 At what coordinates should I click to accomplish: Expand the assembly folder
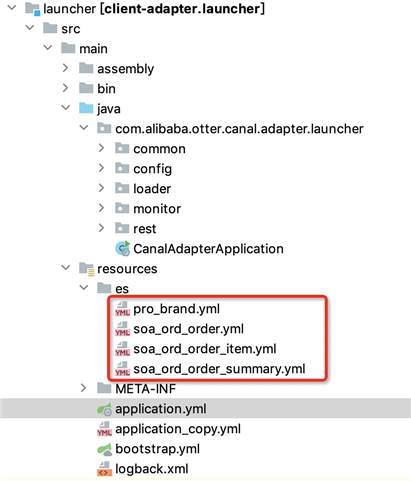[66, 68]
